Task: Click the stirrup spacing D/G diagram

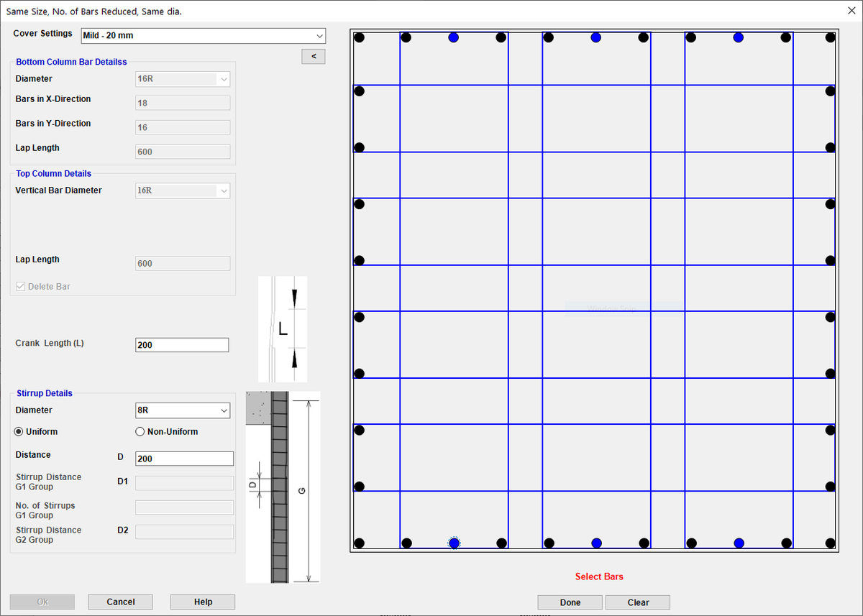Action: click(x=283, y=487)
